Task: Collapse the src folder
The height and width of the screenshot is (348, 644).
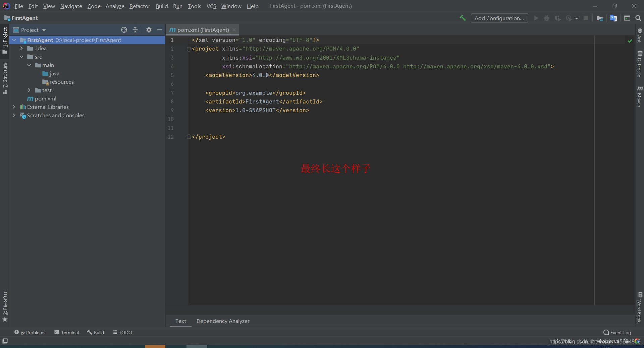Action: (21, 57)
